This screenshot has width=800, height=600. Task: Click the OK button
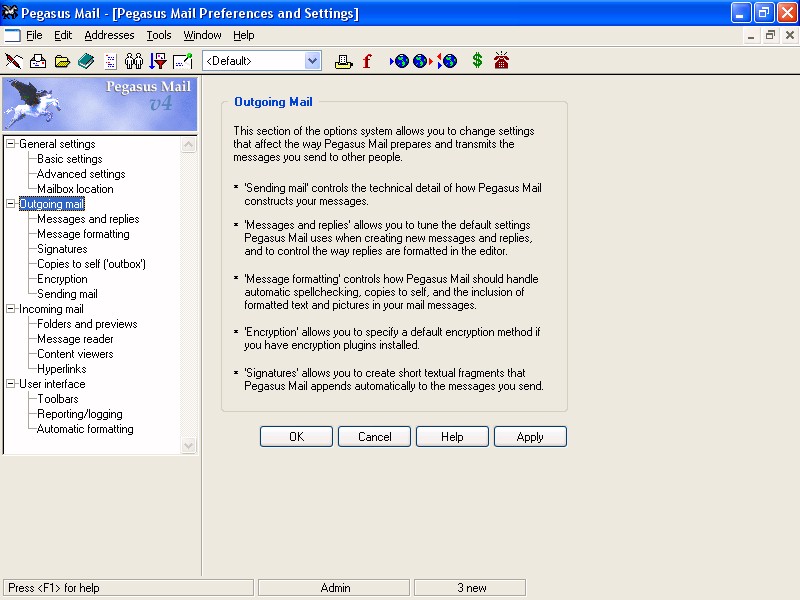(296, 437)
